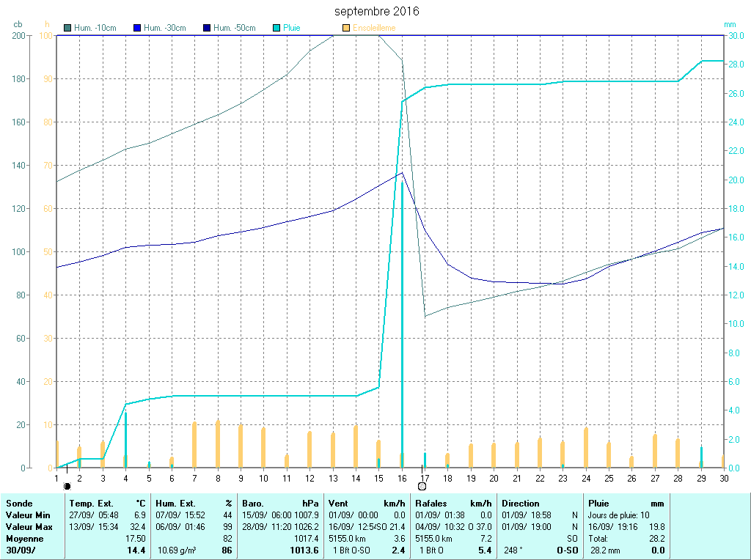Click the rain bar at day 4
The height and width of the screenshot is (560, 751).
125,440
